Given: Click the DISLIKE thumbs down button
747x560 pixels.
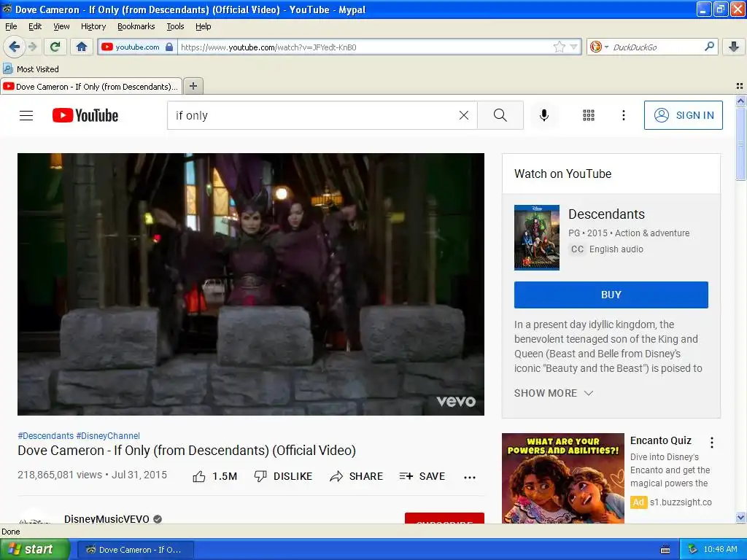Looking at the screenshot, I should 283,476.
